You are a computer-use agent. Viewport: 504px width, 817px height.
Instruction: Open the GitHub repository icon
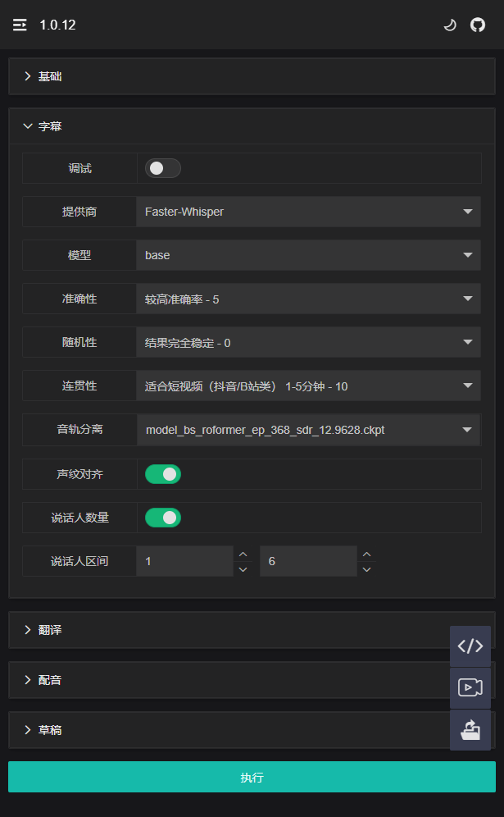(477, 25)
